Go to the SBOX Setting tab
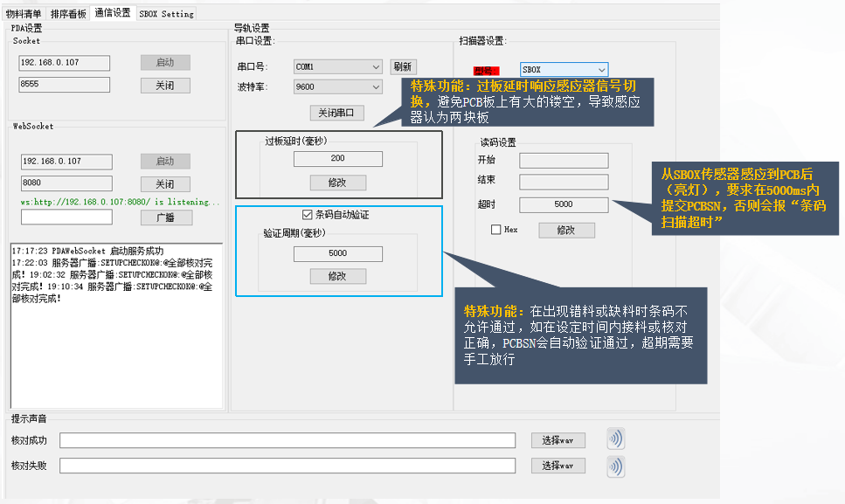Image resolution: width=845 pixels, height=504 pixels. 166,13
